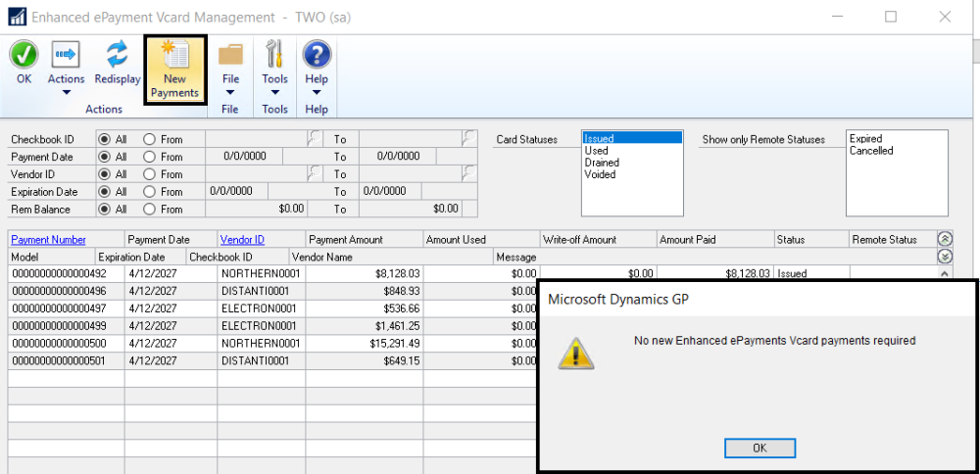Open the Actions dropdown arrow
Viewport: 980px width, 474px height.
[x=66, y=94]
